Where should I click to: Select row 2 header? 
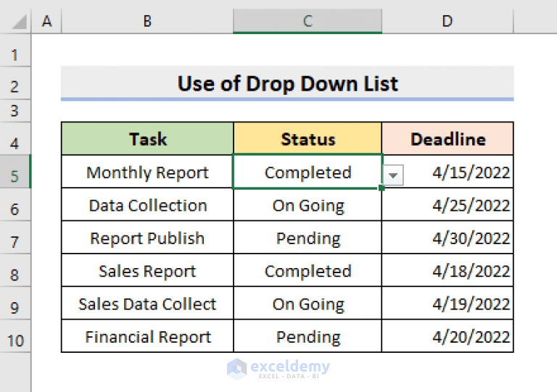click(15, 83)
